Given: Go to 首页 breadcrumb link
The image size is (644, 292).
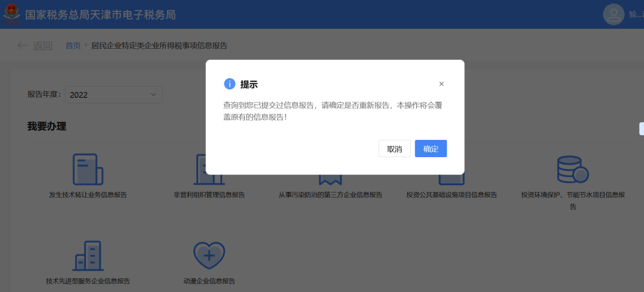Looking at the screenshot, I should 73,46.
